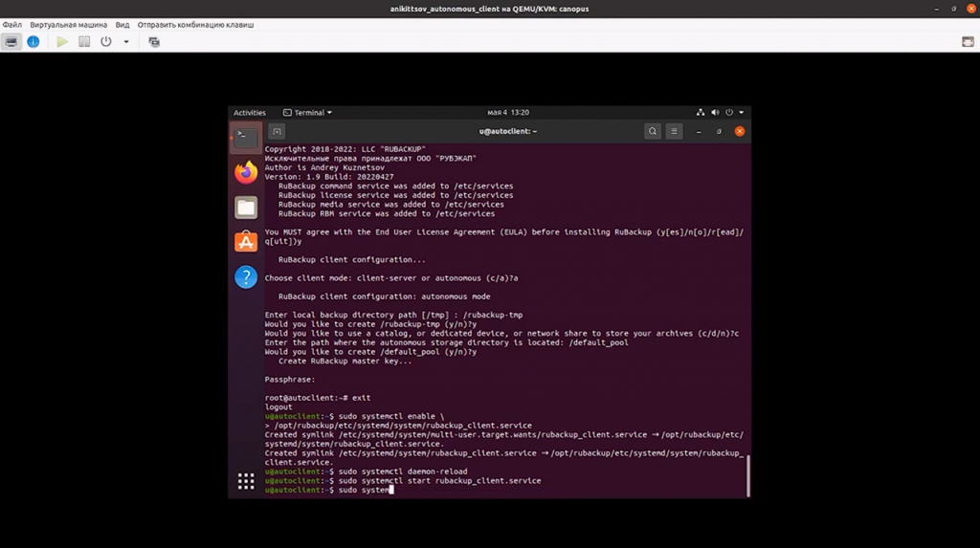
Task: Expand the Terminal app menu
Action: (x=307, y=113)
